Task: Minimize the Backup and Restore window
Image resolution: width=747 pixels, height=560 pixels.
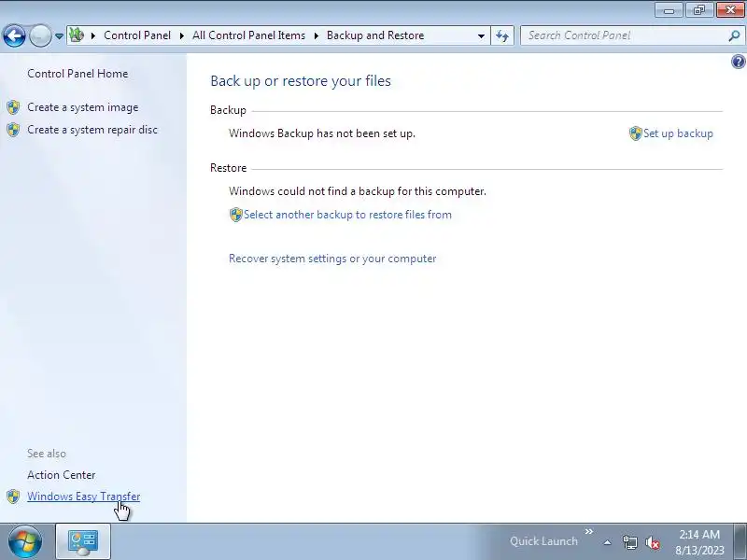Action: coord(669,10)
